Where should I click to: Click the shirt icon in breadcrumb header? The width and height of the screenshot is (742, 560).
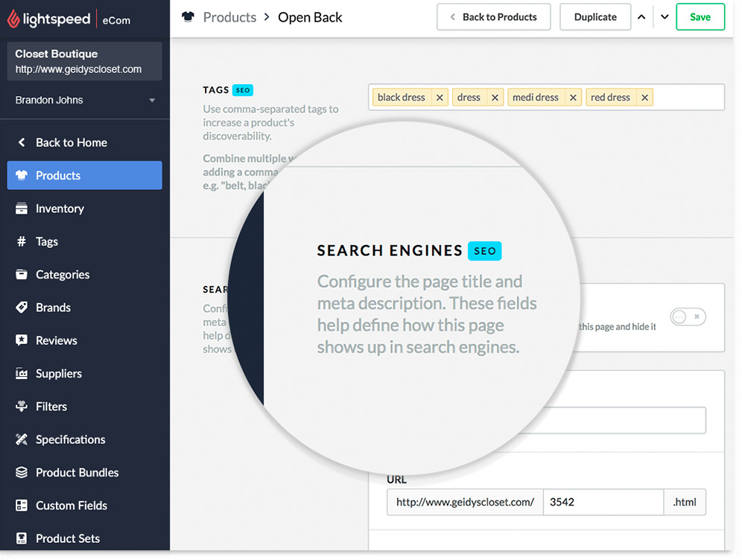(x=188, y=17)
